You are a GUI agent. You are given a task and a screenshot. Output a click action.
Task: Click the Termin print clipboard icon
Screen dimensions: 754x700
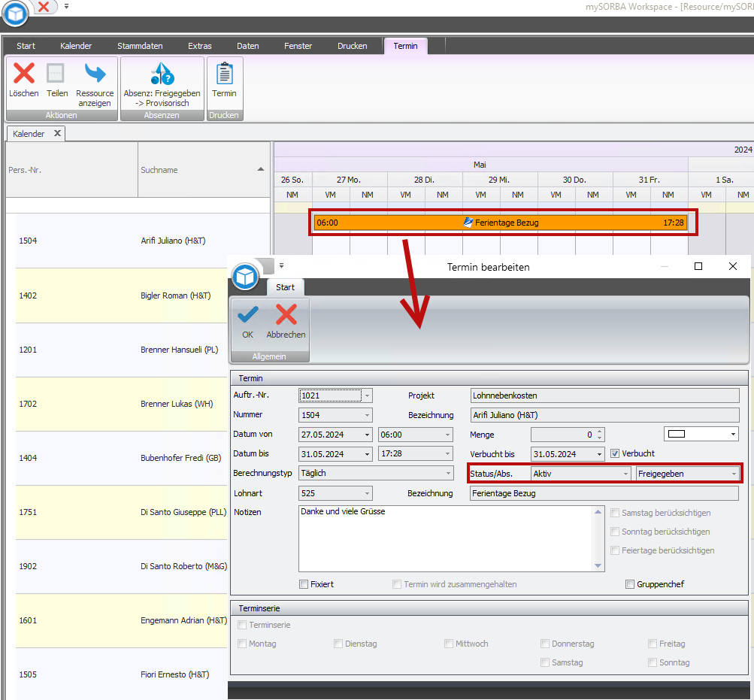[224, 74]
